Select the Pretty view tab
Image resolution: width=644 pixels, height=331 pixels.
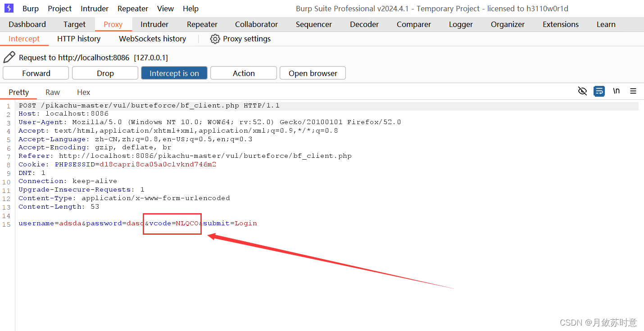[19, 92]
